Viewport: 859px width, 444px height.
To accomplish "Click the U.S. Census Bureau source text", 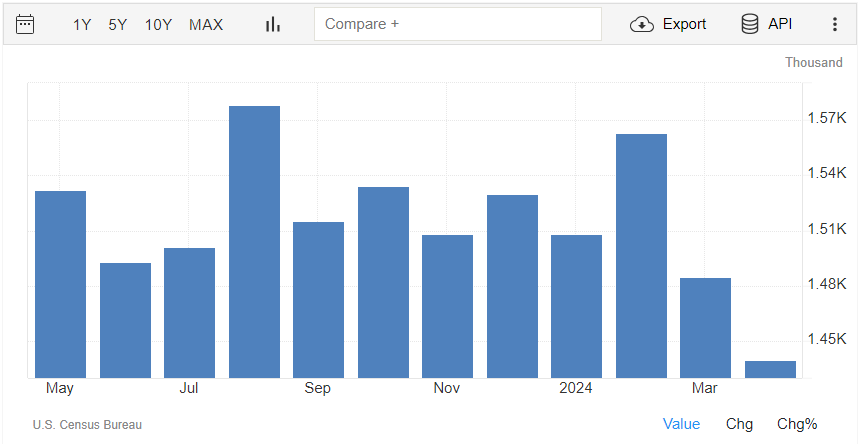I will tap(87, 425).
